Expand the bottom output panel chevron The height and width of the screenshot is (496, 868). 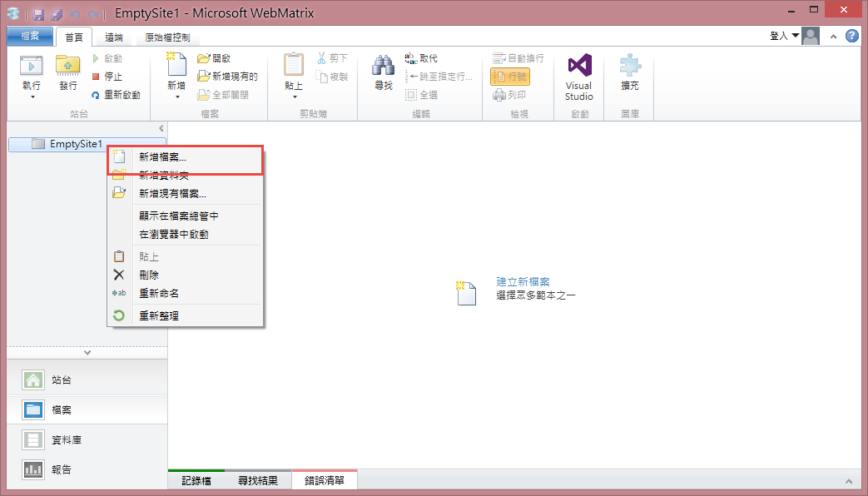pyautogui.click(x=849, y=481)
